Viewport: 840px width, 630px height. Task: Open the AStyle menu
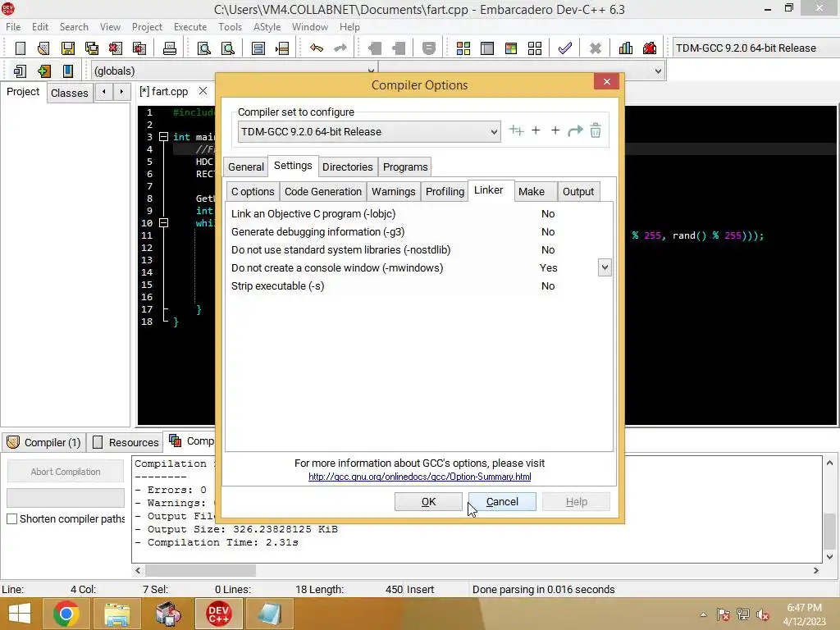point(267,27)
